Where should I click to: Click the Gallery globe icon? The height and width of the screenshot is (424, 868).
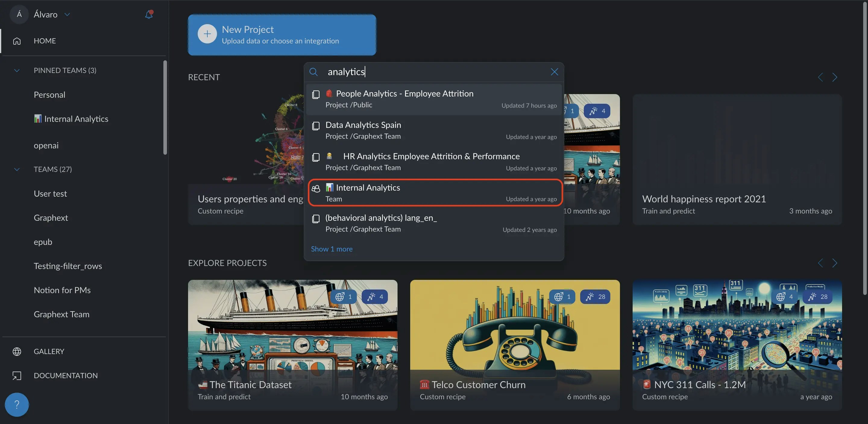tap(17, 351)
